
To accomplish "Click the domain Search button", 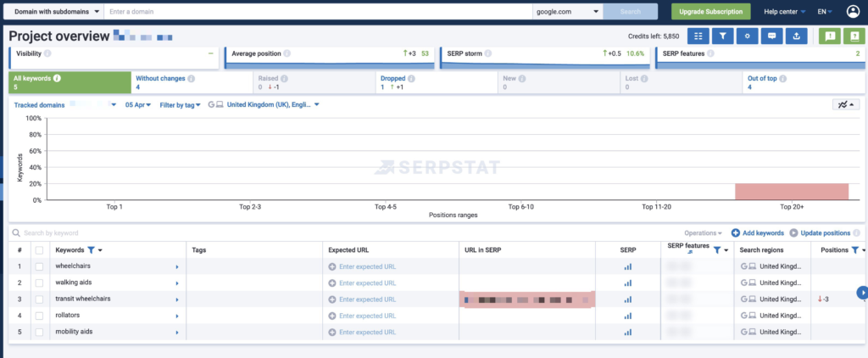I will click(x=631, y=12).
